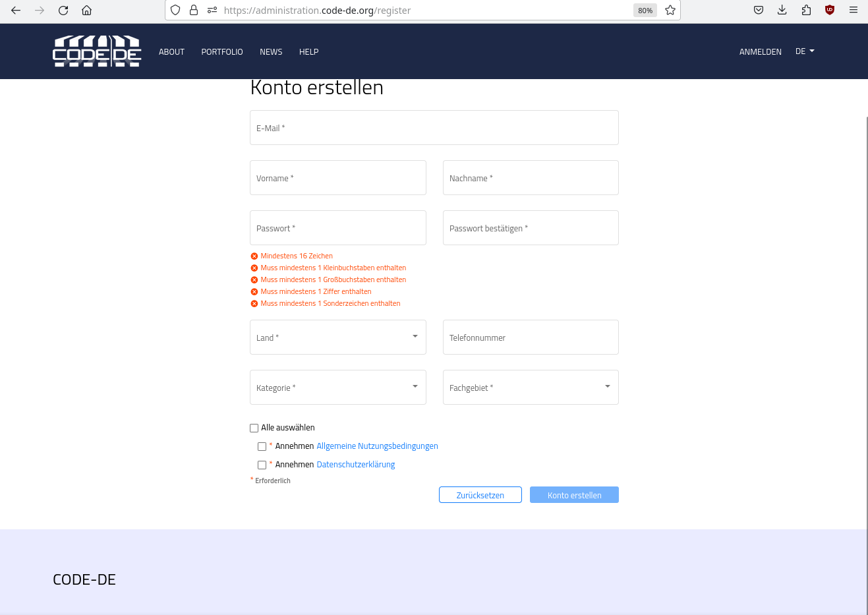The height and width of the screenshot is (615, 868).
Task: Open the Firefox hamburger menu
Action: pos(854,10)
